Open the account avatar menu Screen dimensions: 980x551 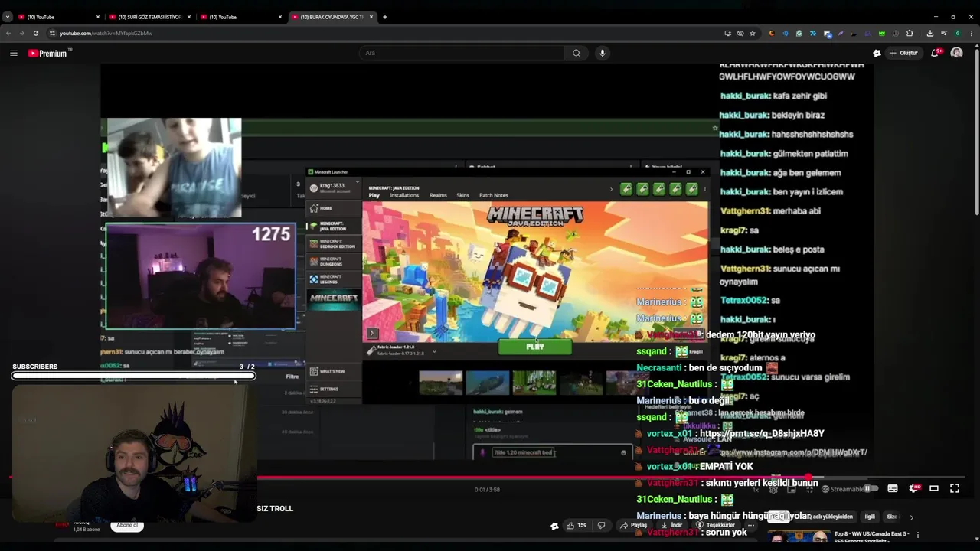pyautogui.click(x=956, y=53)
